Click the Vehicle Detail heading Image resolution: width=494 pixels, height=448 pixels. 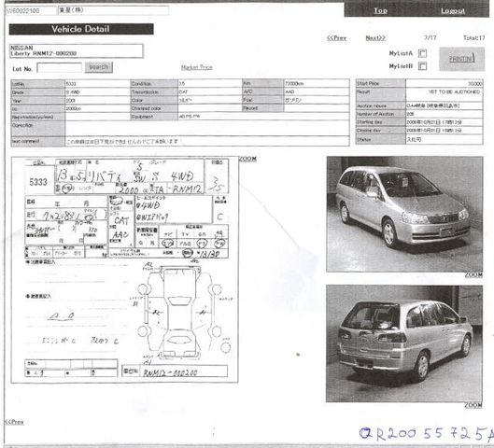(x=81, y=29)
